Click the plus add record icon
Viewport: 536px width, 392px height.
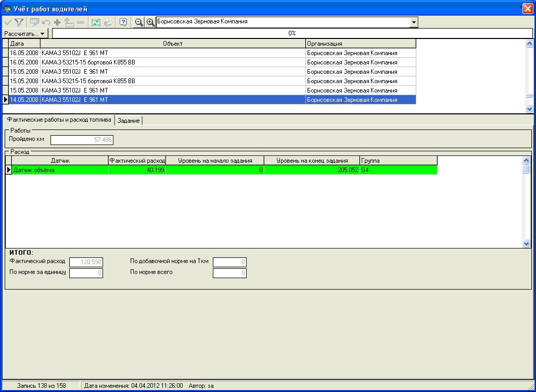57,22
